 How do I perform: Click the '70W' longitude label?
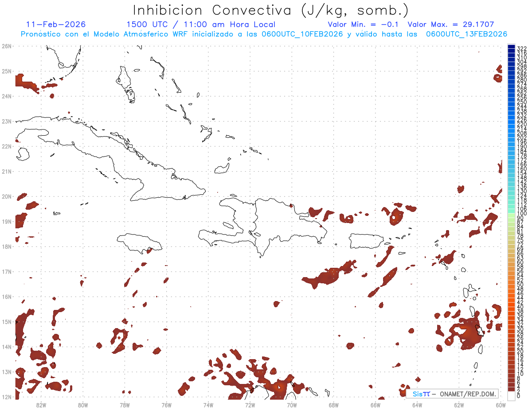[x=292, y=405]
